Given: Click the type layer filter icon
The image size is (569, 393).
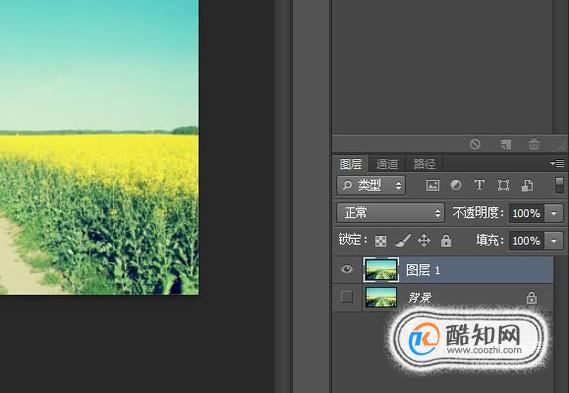Looking at the screenshot, I should click(x=479, y=185).
